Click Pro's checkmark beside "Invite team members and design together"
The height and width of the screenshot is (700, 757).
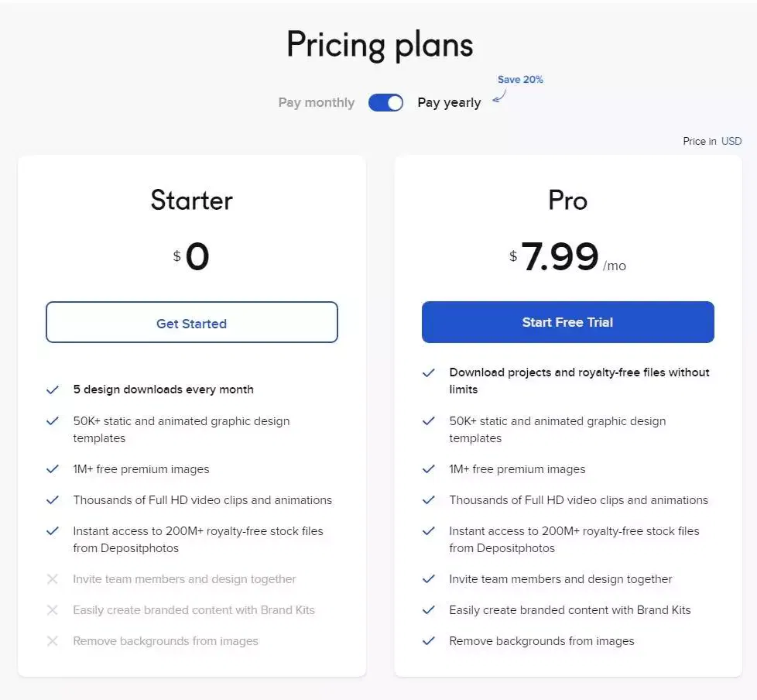click(x=429, y=578)
